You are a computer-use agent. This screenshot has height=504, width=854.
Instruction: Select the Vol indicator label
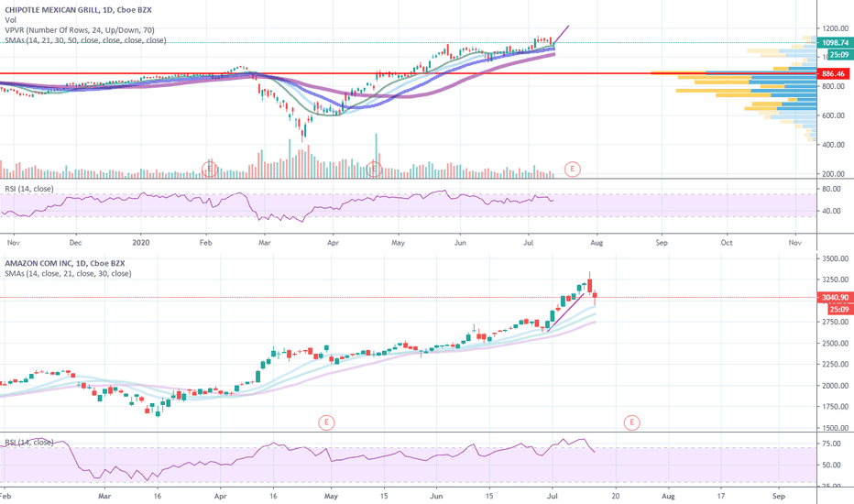click(10, 20)
